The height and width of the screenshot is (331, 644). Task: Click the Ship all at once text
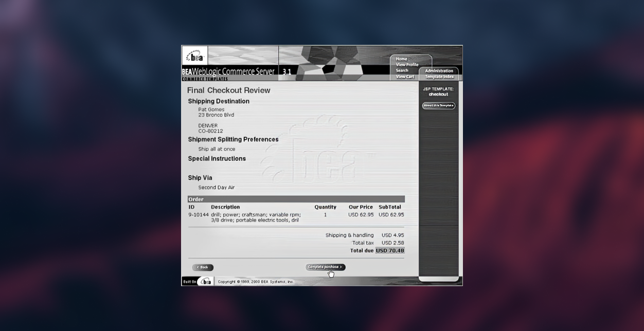217,149
